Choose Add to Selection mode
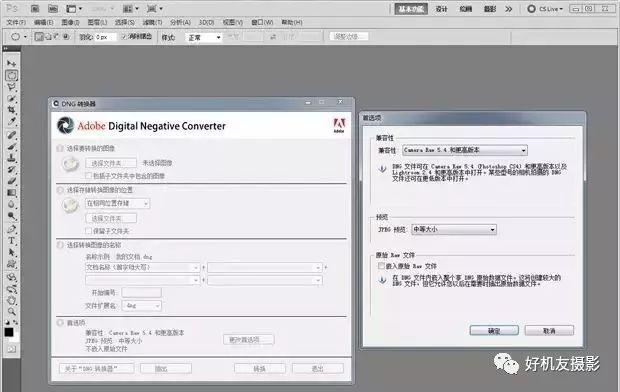The image size is (620, 392). [48, 37]
